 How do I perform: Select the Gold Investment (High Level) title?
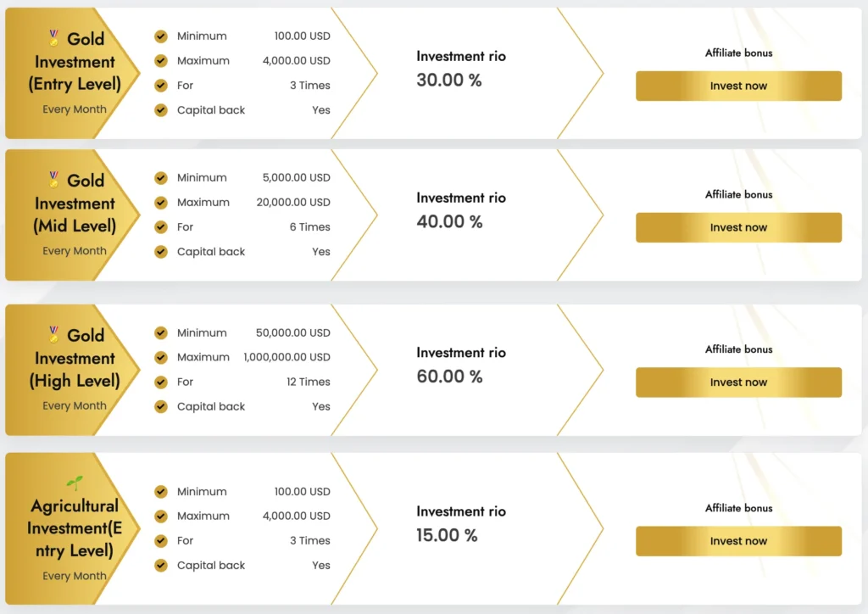tap(75, 359)
